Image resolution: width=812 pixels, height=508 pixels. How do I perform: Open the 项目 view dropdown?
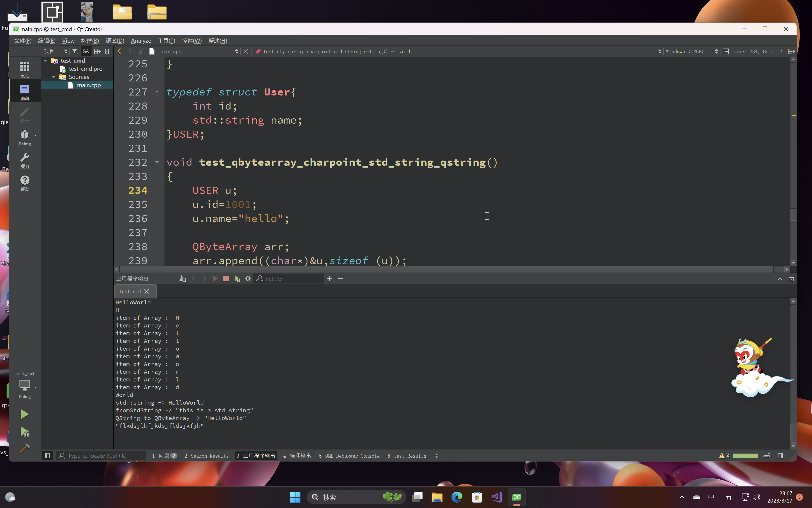56,51
